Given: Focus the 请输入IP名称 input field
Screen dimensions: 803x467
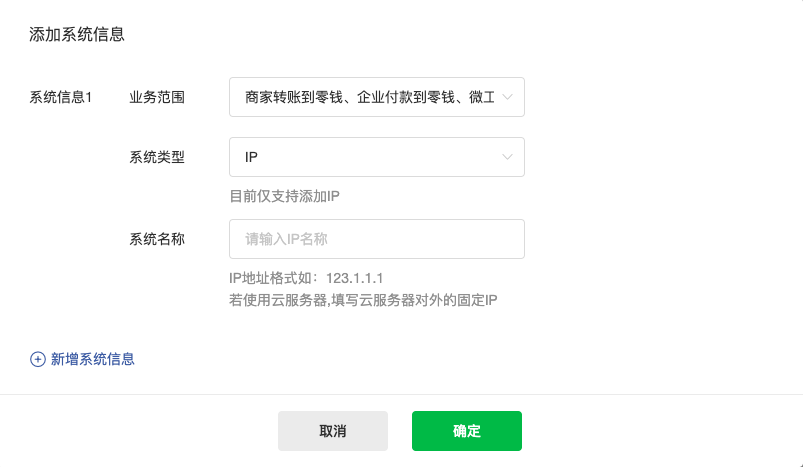Looking at the screenshot, I should (x=376, y=239).
